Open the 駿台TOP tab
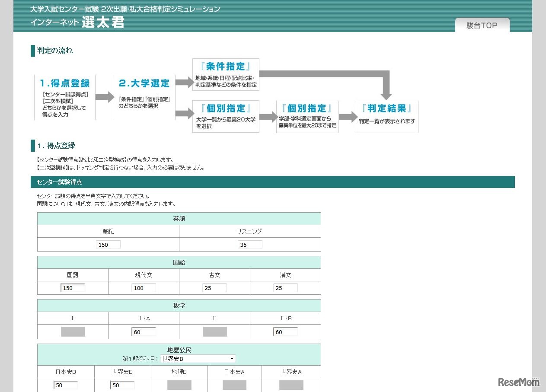The height and width of the screenshot is (392, 546). pos(482,25)
